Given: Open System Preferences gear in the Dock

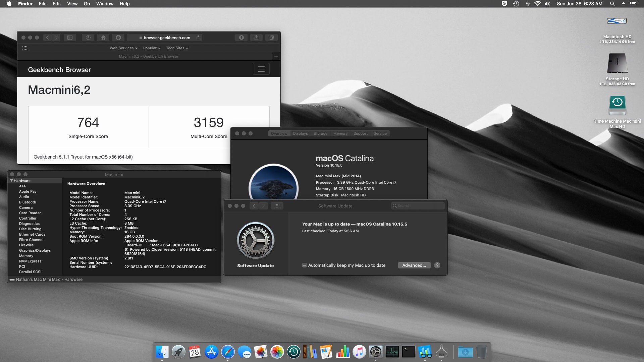Looking at the screenshot, I should pos(376,352).
